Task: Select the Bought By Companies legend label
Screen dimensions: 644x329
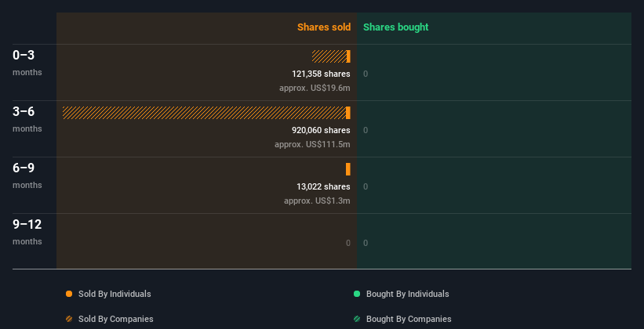Action: pyautogui.click(x=409, y=319)
